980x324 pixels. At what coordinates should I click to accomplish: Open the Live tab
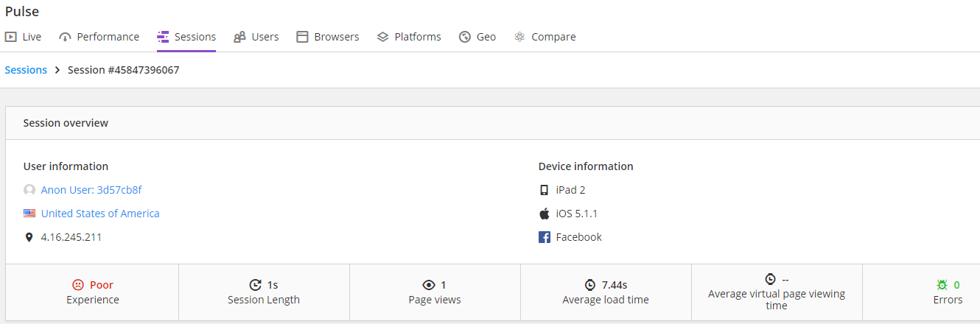click(23, 37)
